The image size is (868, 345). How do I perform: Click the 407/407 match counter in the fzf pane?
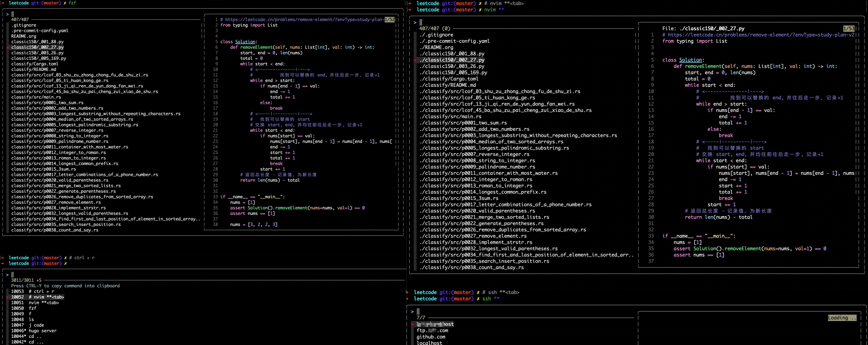point(20,20)
